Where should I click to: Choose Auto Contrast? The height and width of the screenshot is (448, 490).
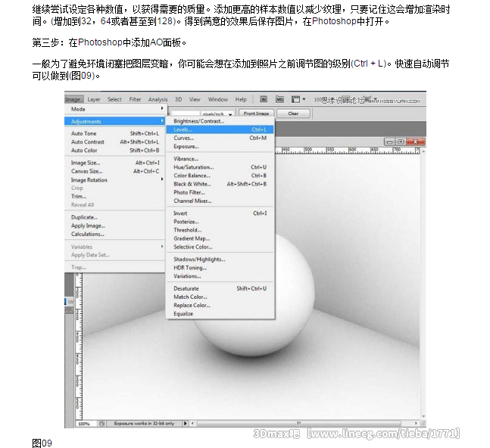(x=114, y=142)
